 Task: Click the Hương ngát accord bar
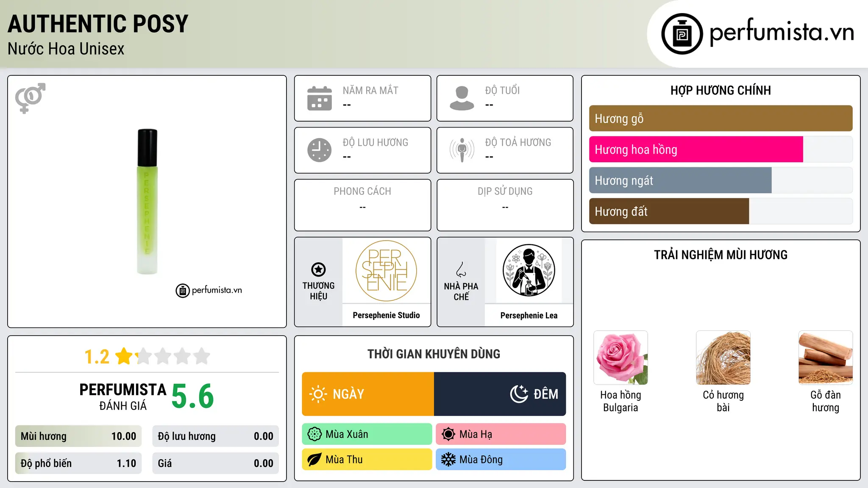[721, 180]
